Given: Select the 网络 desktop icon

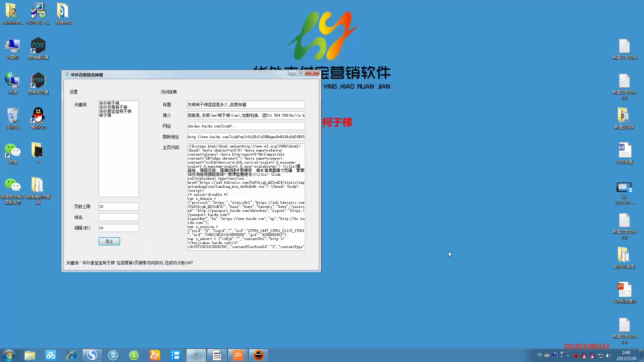Looking at the screenshot, I should [12, 83].
